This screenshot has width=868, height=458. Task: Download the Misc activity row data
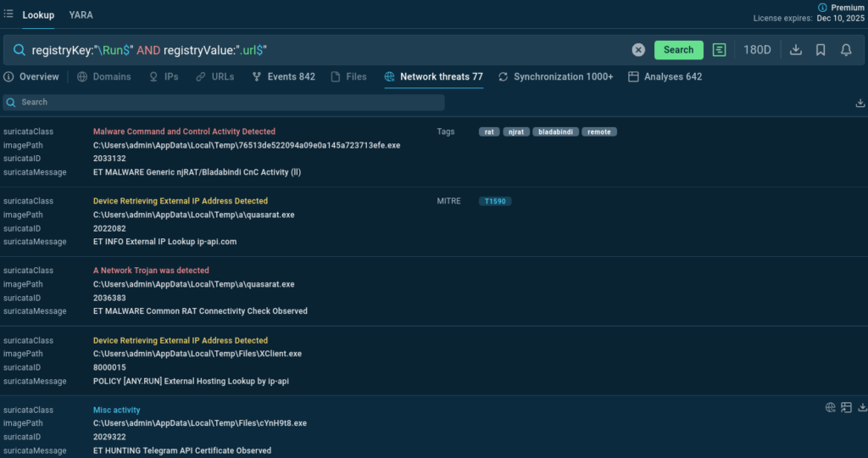(862, 407)
